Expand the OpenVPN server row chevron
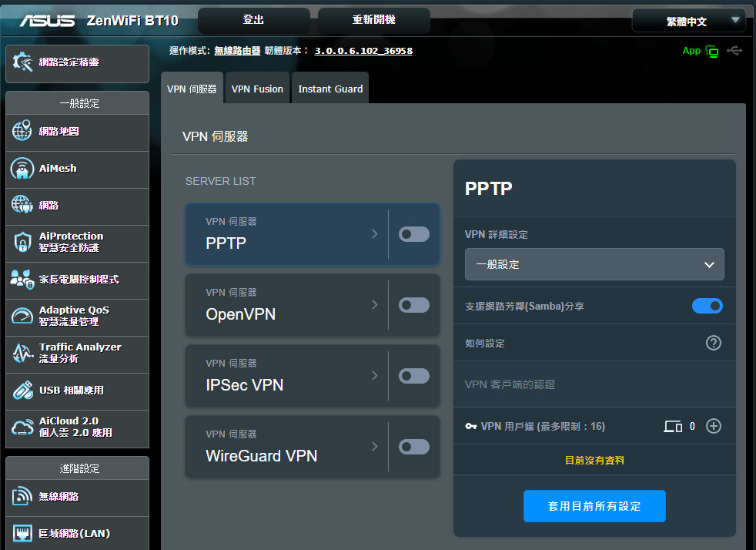This screenshot has width=756, height=550. pyautogui.click(x=375, y=305)
